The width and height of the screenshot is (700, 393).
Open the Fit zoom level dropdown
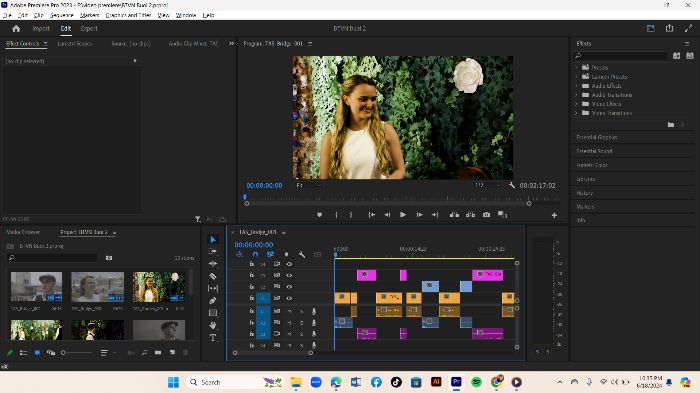coord(309,185)
